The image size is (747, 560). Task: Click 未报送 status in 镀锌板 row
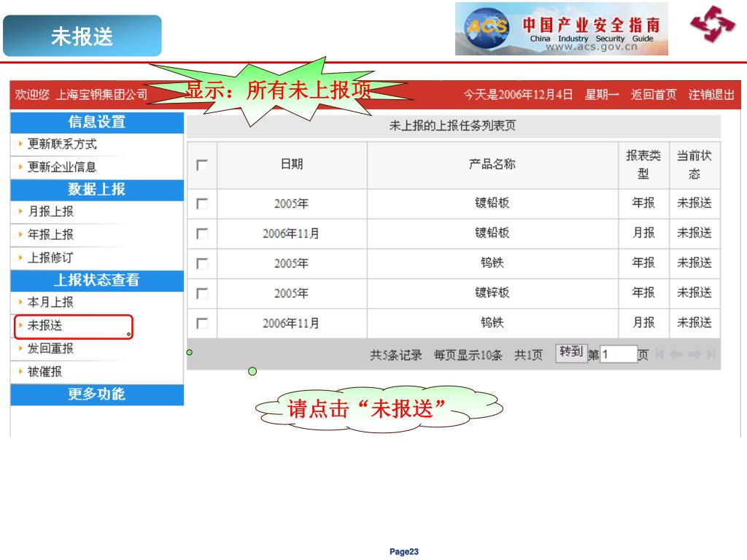[694, 292]
